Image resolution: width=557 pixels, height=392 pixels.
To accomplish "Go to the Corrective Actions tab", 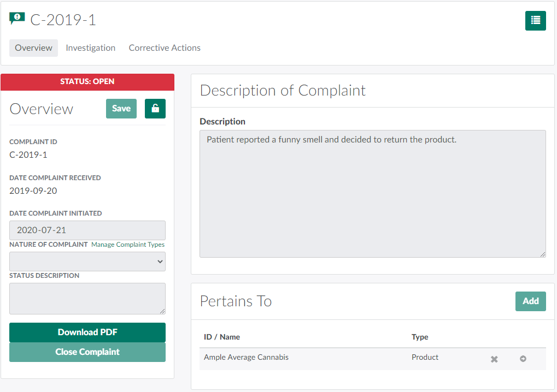I will coord(165,48).
